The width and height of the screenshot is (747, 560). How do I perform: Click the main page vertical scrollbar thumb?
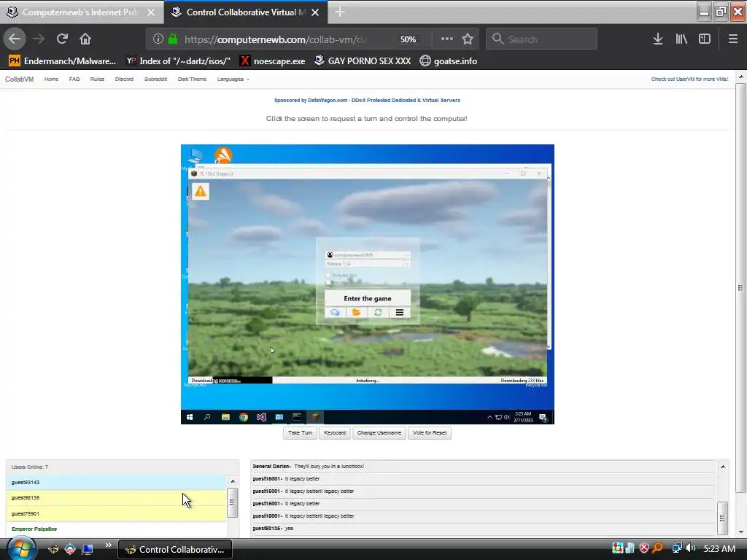pos(740,287)
